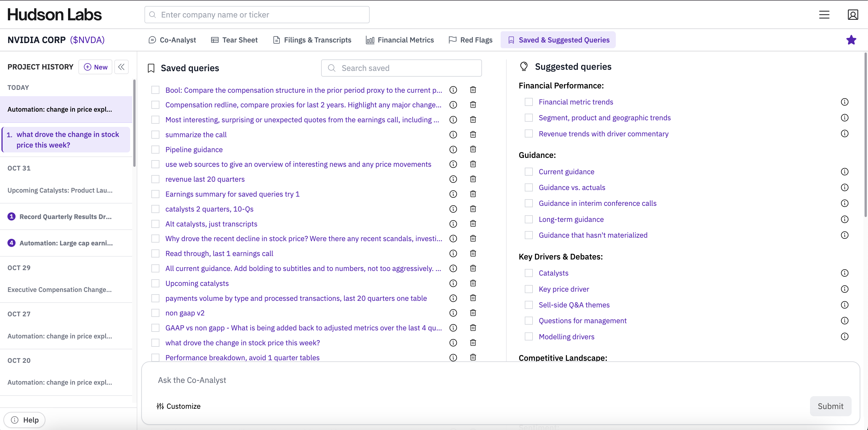The height and width of the screenshot is (430, 868).
Task: Open the hamburger menu icon
Action: pyautogui.click(x=824, y=14)
